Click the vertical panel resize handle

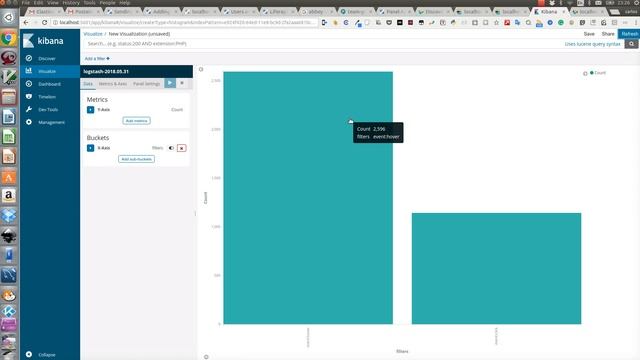point(195,213)
